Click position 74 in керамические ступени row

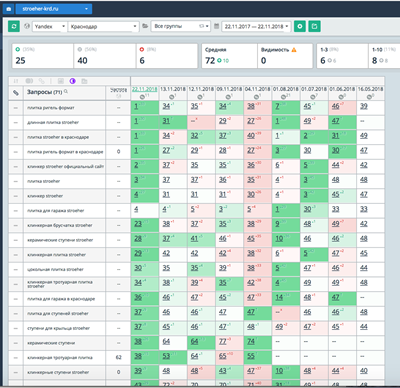251,342
